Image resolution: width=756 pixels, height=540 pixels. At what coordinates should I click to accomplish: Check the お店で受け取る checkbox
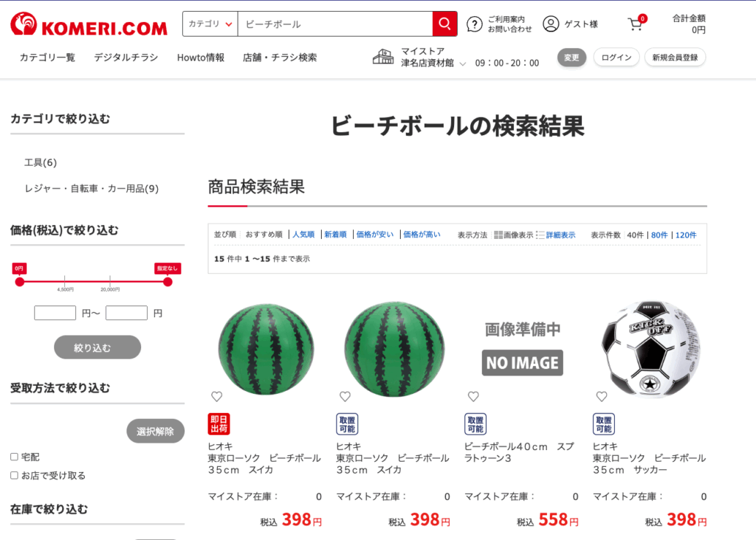[x=15, y=475]
